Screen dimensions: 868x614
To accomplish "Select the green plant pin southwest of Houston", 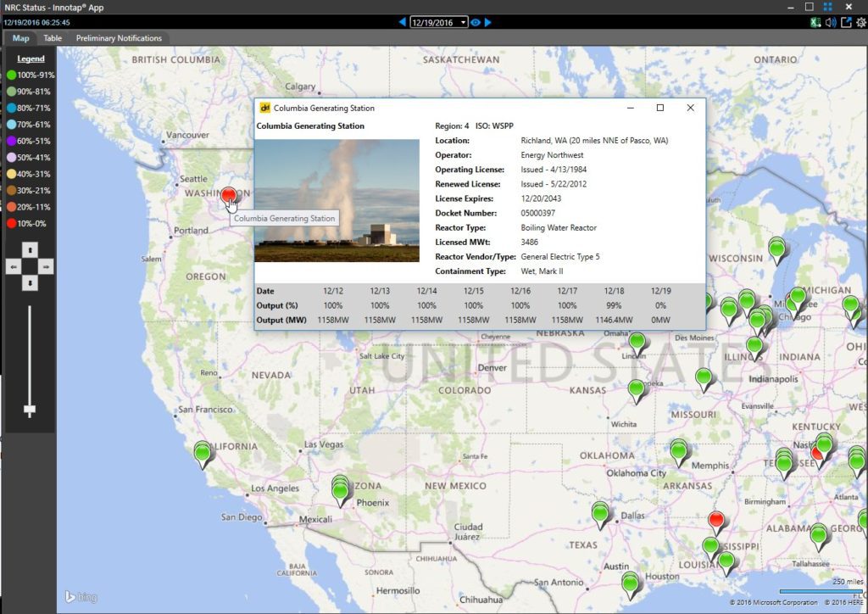I will [630, 583].
